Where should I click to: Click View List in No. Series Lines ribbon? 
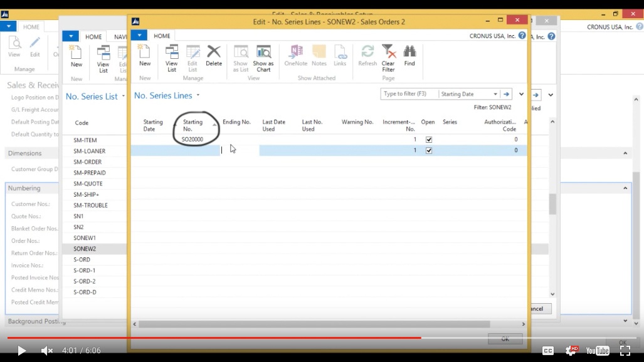(x=172, y=58)
